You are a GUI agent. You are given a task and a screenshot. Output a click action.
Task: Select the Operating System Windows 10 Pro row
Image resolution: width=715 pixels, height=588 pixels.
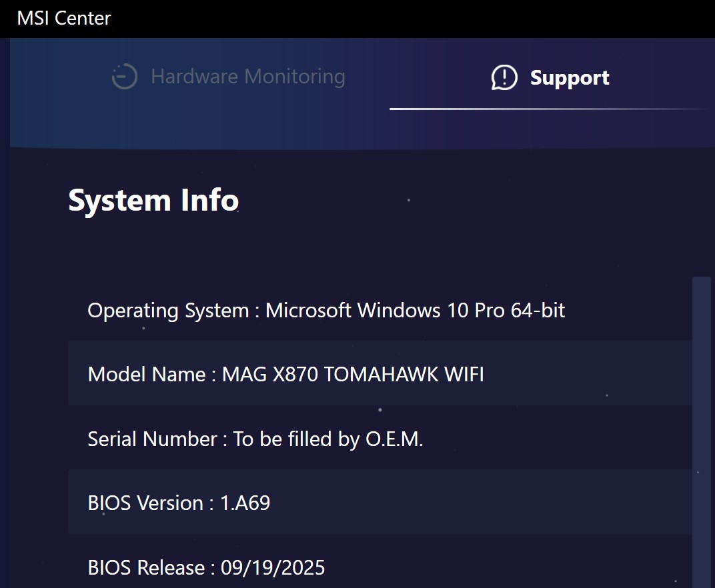tap(380, 310)
